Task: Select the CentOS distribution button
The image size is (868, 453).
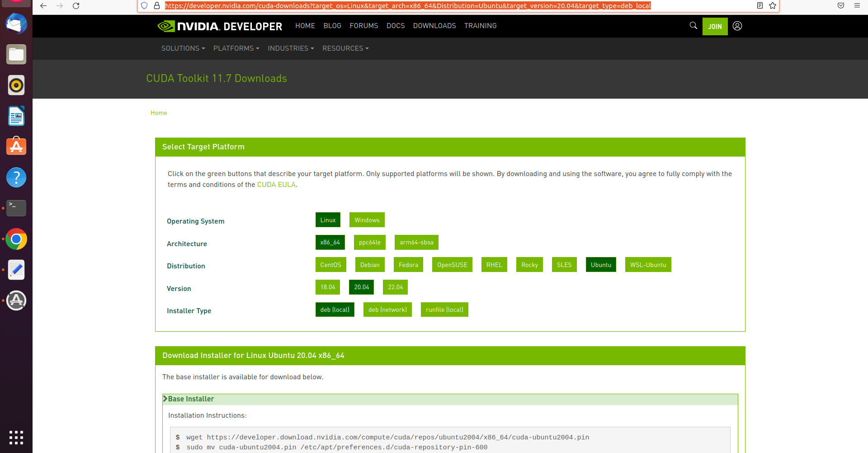Action: 331,265
